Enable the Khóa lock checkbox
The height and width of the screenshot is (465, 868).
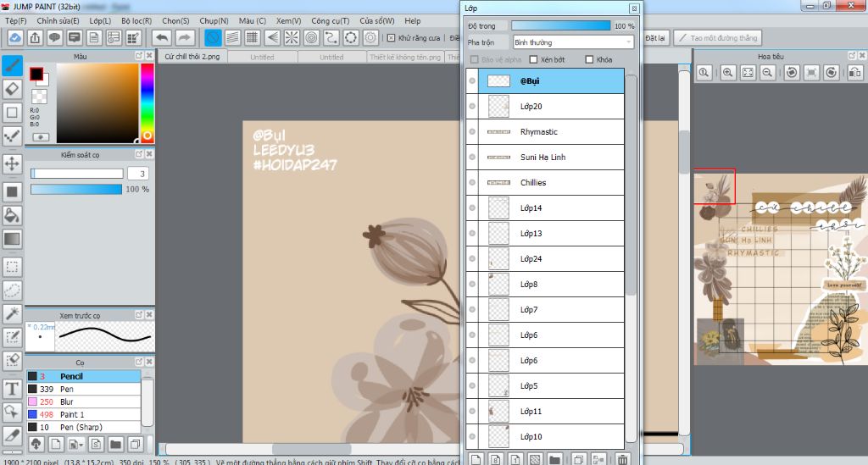click(589, 60)
